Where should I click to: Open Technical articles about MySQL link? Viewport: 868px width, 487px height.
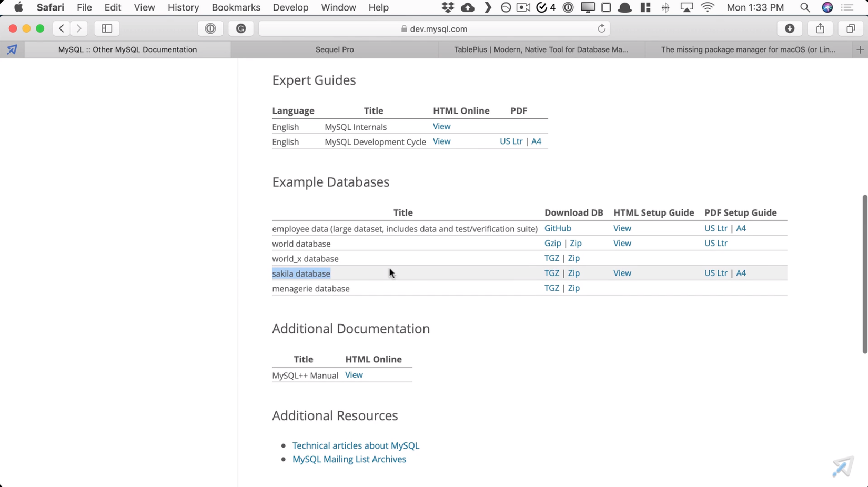click(x=356, y=445)
